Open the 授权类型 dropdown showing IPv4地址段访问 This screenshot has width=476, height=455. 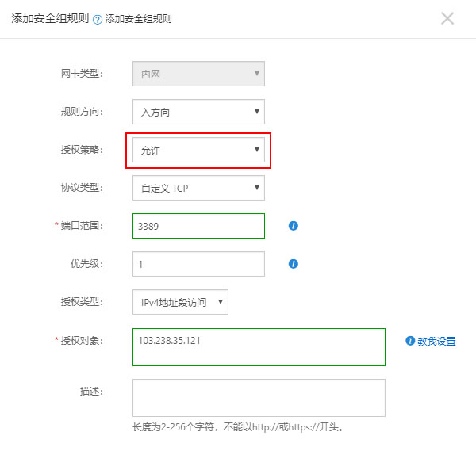point(180,302)
